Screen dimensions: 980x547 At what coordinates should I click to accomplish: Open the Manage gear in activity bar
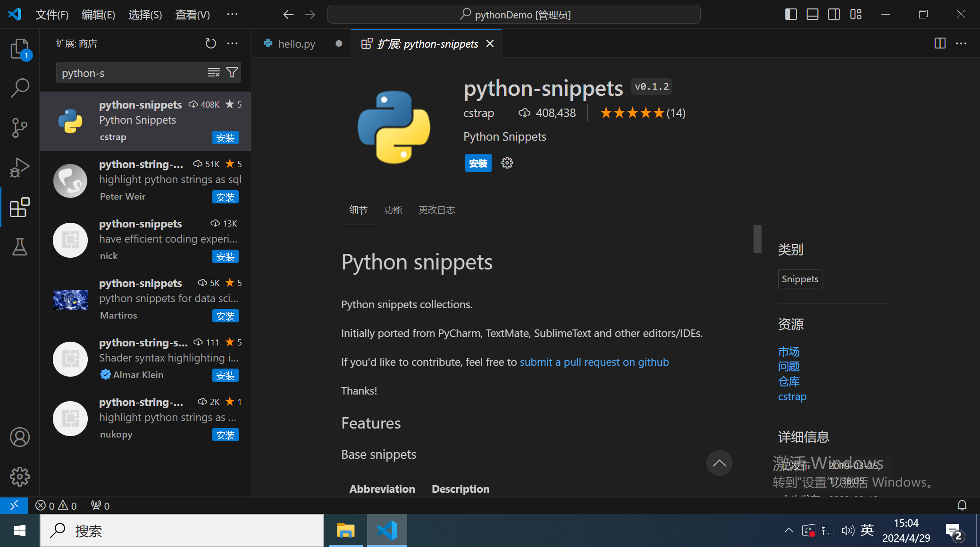20,477
